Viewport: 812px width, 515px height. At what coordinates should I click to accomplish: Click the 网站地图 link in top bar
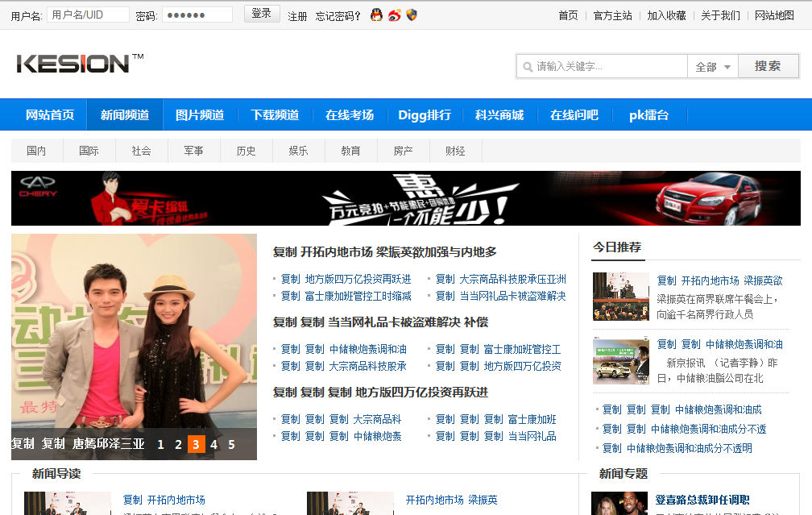[774, 15]
